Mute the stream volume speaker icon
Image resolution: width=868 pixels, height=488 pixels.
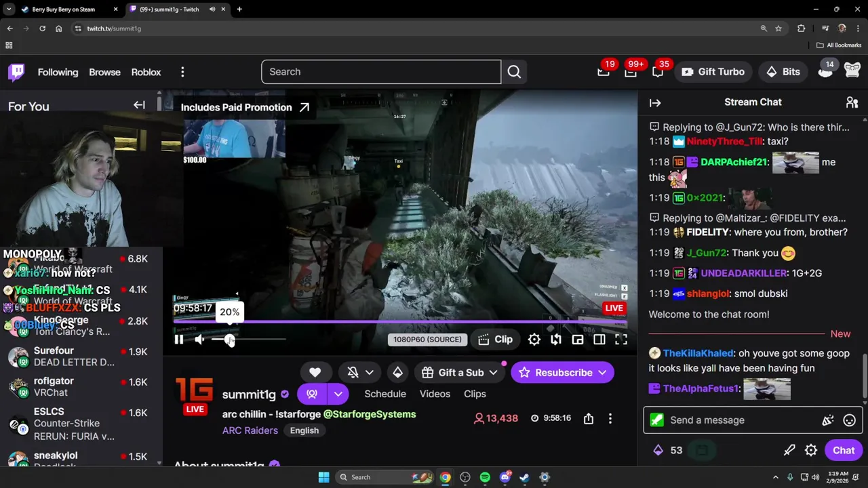[199, 340]
